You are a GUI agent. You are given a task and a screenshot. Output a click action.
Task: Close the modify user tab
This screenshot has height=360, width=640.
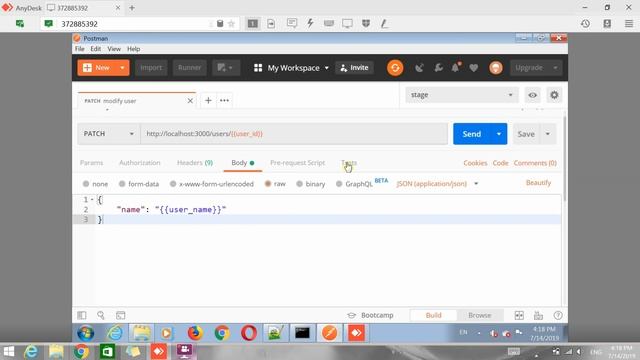pos(190,101)
